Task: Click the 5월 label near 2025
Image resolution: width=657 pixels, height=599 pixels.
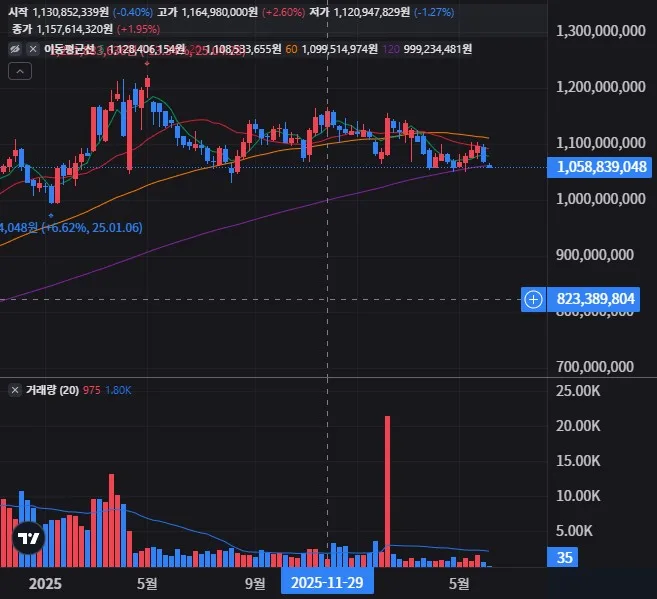Action: coord(147,583)
